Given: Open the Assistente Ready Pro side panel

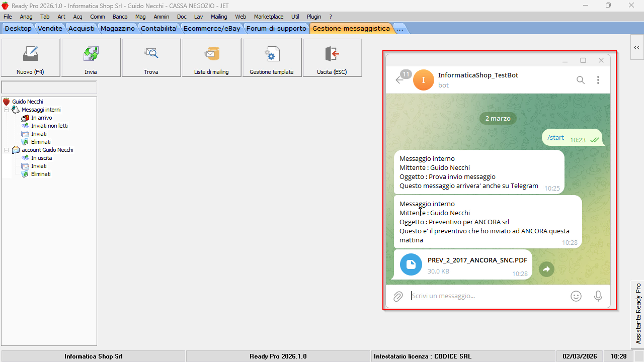Looking at the screenshot, I should tap(638, 314).
